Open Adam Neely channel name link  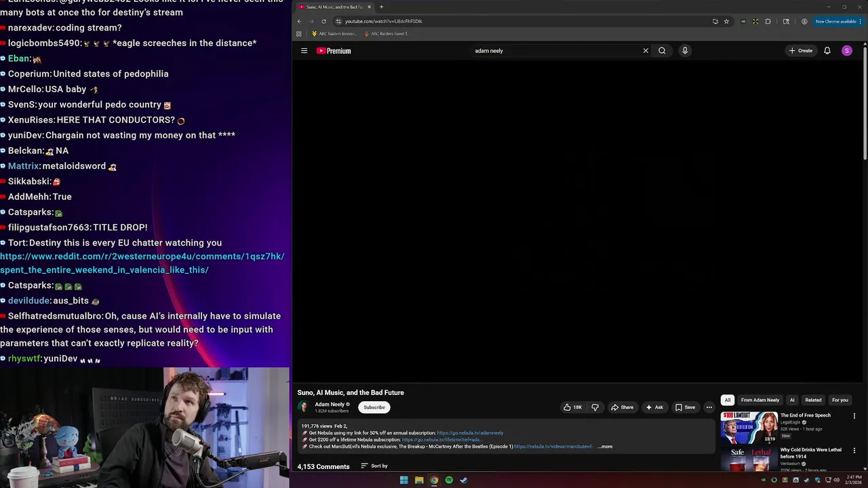(330, 405)
